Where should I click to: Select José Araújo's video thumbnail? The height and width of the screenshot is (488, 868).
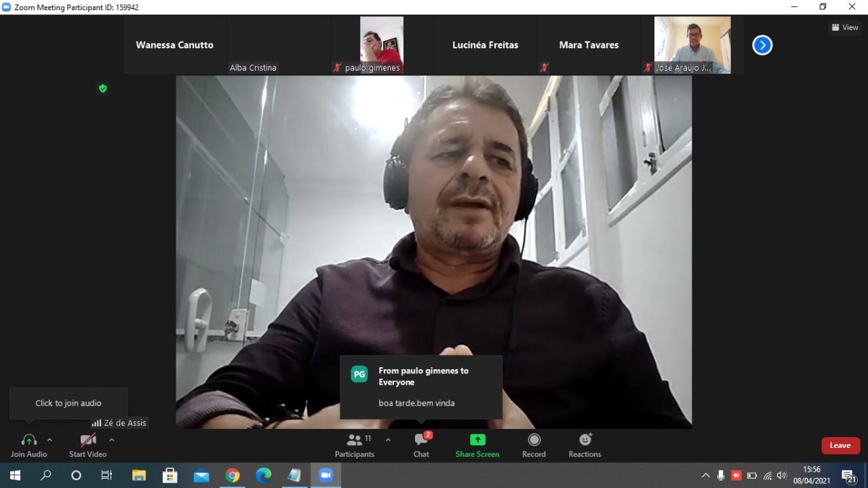[x=692, y=45]
